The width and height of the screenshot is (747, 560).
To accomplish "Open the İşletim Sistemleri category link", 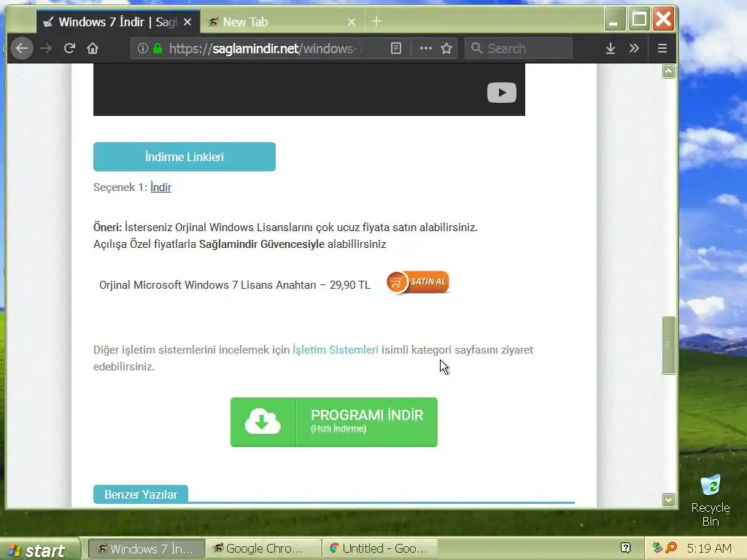I will tap(336, 349).
